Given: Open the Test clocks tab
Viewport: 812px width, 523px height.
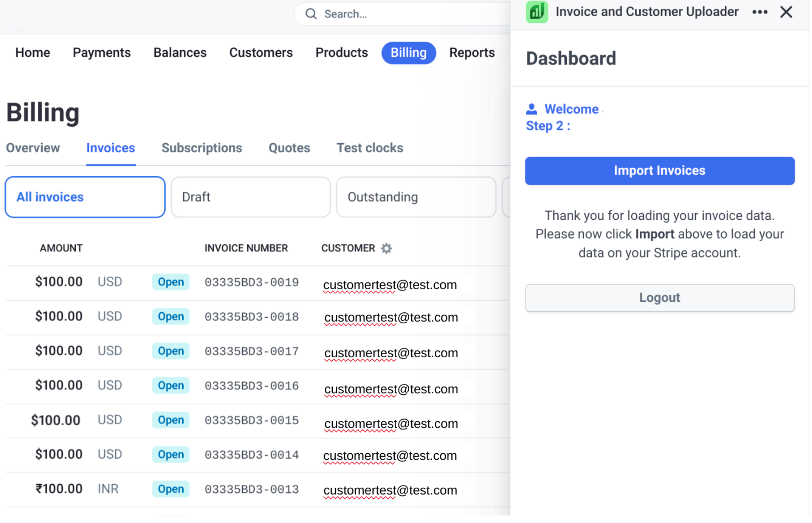Looking at the screenshot, I should tap(370, 148).
